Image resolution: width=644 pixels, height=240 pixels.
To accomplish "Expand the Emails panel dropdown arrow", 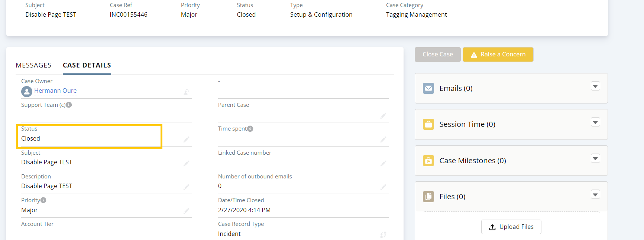I will click(x=595, y=86).
